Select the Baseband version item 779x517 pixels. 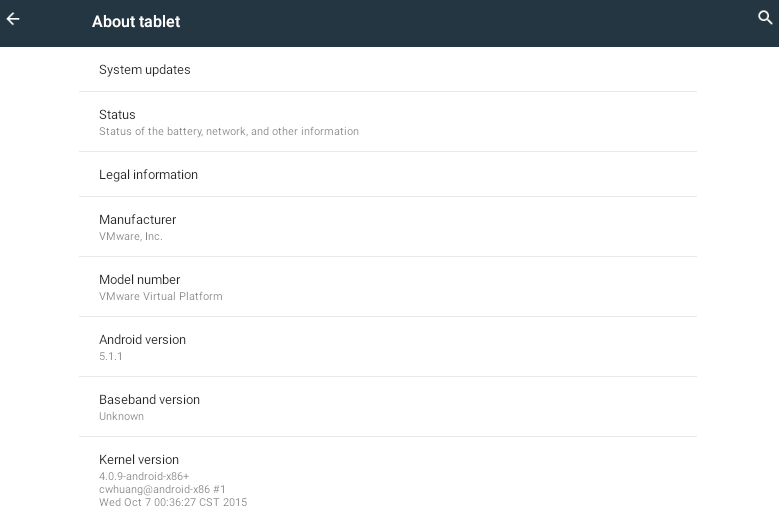(x=388, y=407)
